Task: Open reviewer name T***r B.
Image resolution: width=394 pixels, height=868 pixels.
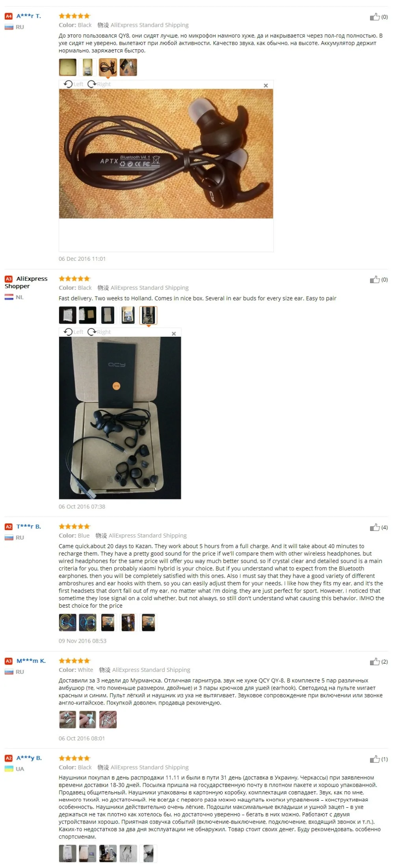Action: [x=29, y=527]
